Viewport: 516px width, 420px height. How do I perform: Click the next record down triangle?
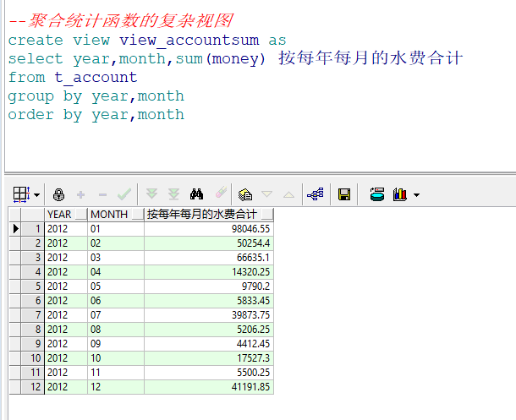click(267, 194)
